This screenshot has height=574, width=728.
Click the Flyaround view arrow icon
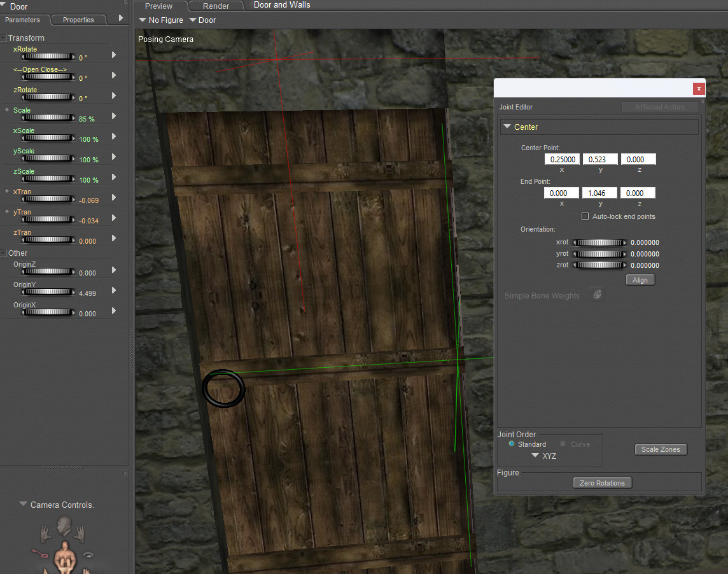(x=88, y=554)
